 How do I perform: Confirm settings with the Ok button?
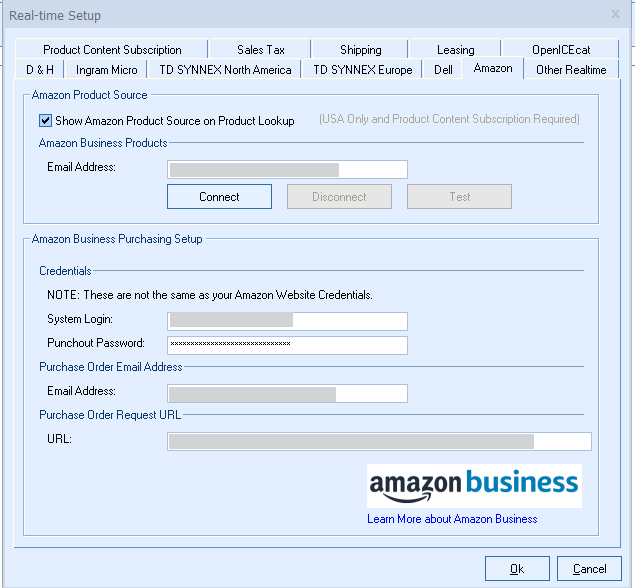pyautogui.click(x=517, y=569)
